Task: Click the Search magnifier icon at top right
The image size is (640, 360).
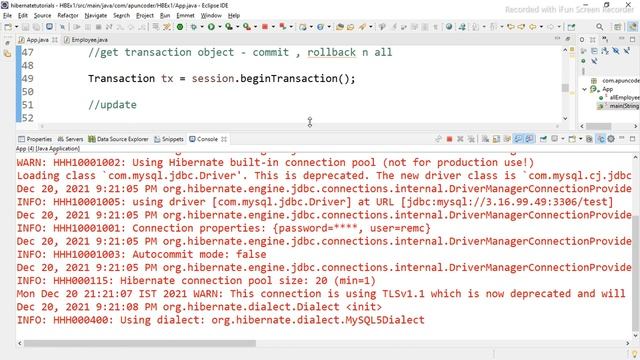Action: 600,27
